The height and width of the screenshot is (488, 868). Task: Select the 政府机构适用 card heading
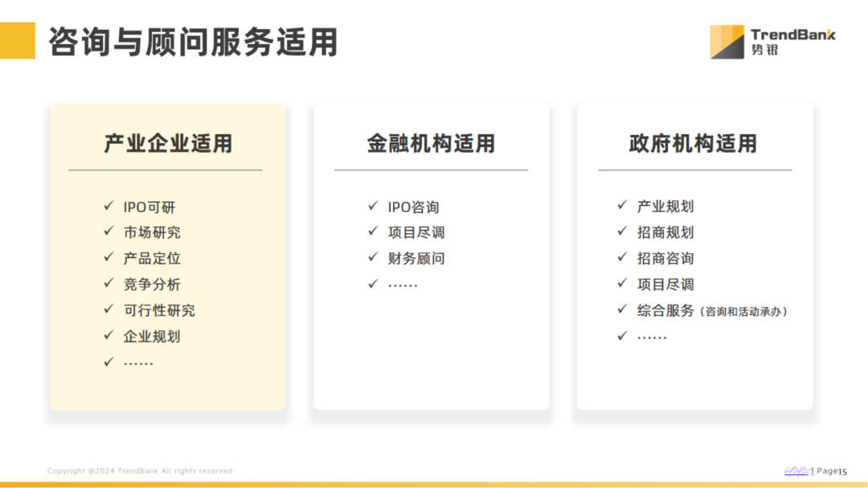[x=693, y=144]
